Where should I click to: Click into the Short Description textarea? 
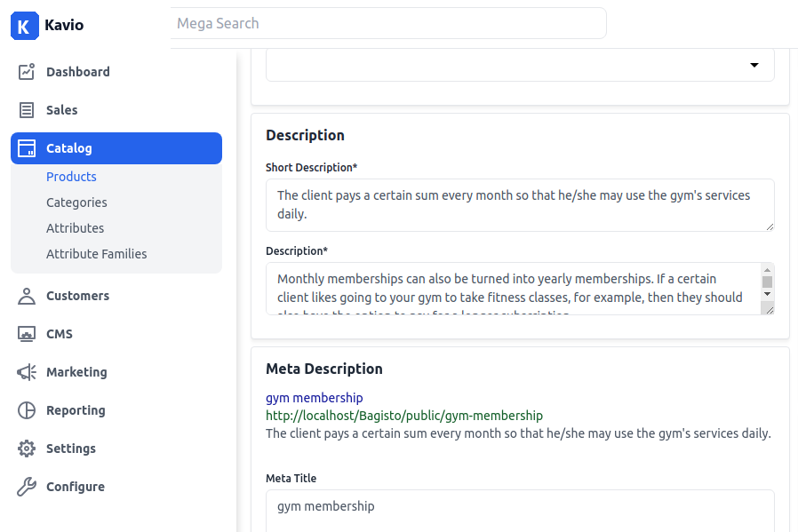point(520,205)
